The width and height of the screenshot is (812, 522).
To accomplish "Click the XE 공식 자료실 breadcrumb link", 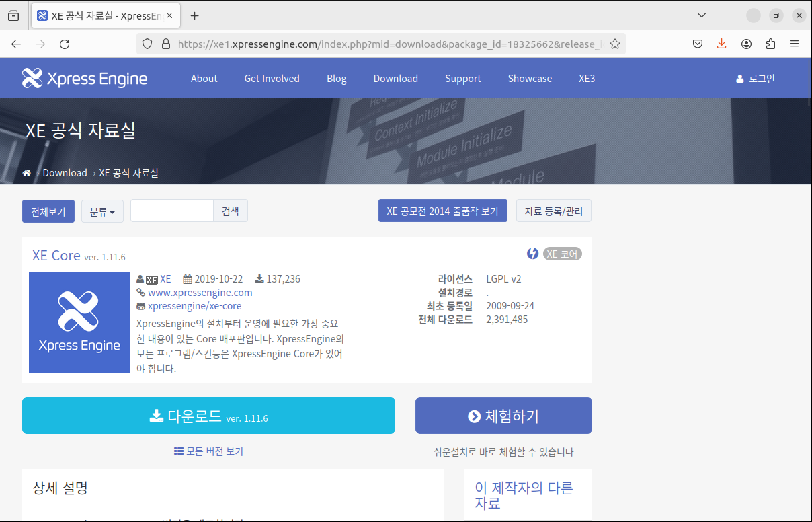I will click(129, 173).
